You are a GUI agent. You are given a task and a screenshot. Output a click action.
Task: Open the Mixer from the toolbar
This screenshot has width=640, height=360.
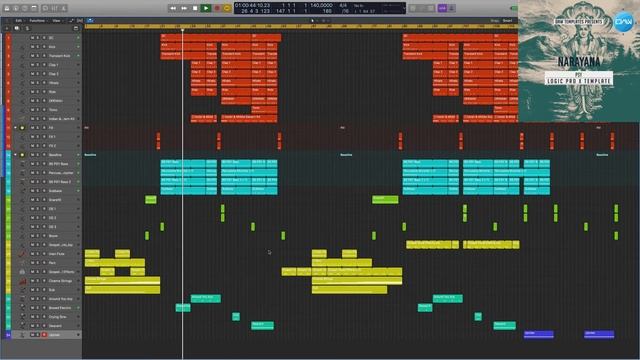click(x=55, y=8)
